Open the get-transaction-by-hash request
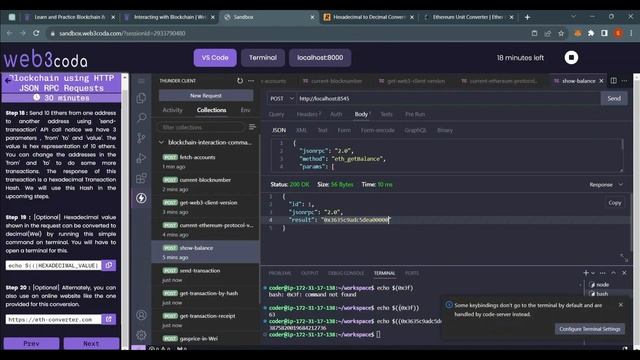Screen dimensions: 640x360 [205, 298]
